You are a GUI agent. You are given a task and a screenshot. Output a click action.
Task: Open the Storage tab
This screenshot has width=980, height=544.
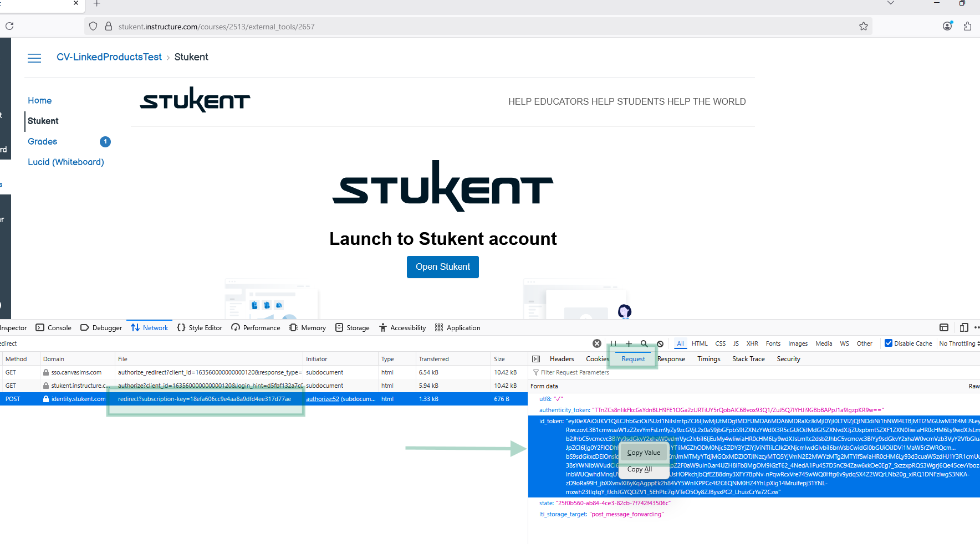click(x=353, y=328)
